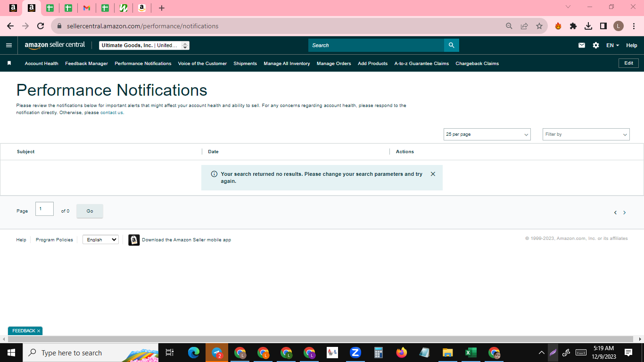
Task: Click the Help link in header
Action: (x=632, y=45)
